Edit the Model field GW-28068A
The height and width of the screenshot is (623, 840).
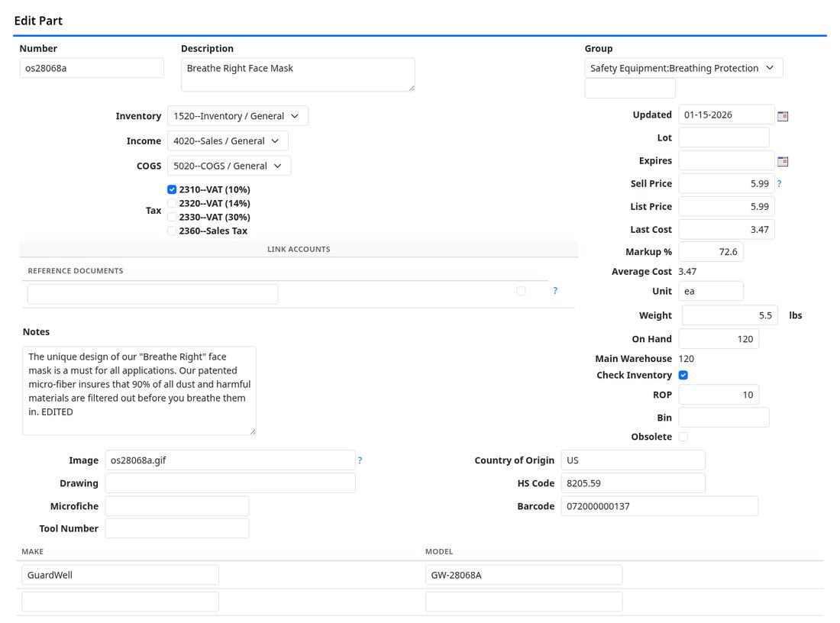[x=524, y=575]
